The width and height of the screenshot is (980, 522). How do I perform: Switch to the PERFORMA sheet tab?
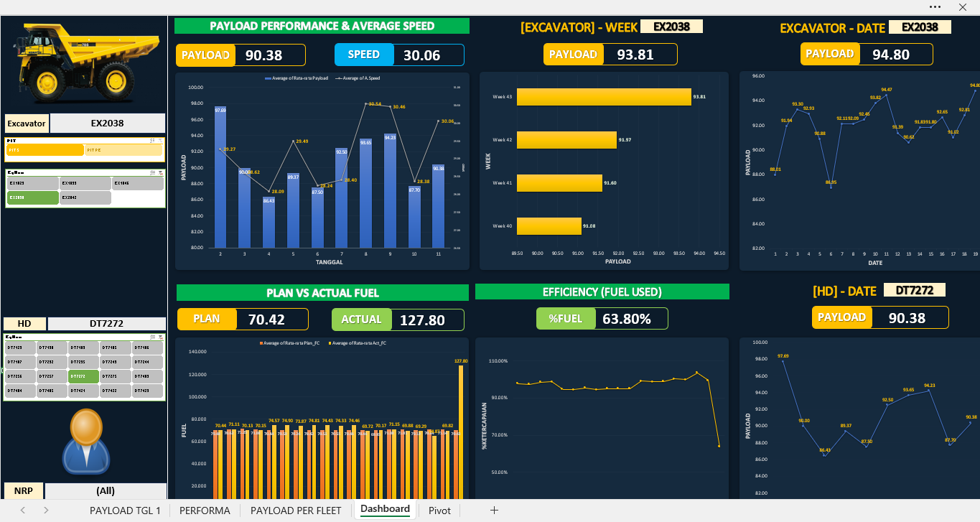click(205, 511)
